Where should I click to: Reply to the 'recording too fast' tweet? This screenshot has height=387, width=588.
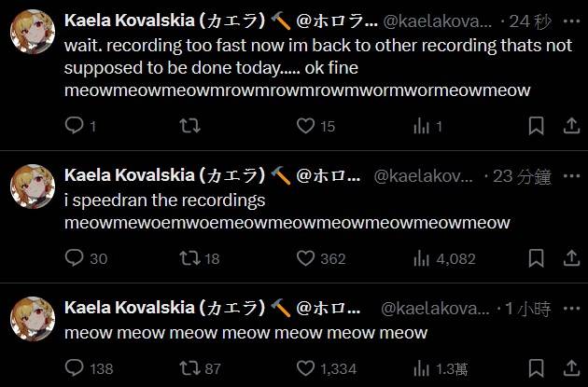(x=75, y=126)
